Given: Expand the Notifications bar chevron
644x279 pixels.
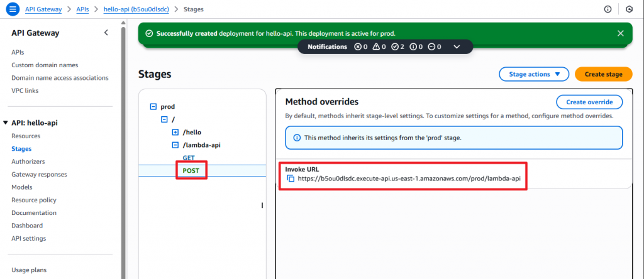Looking at the screenshot, I should click(x=457, y=46).
